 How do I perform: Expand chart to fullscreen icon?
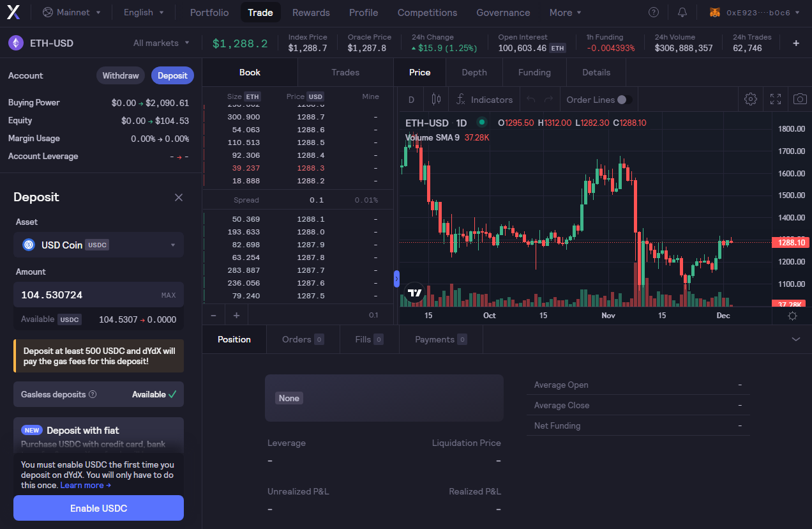[x=776, y=99]
